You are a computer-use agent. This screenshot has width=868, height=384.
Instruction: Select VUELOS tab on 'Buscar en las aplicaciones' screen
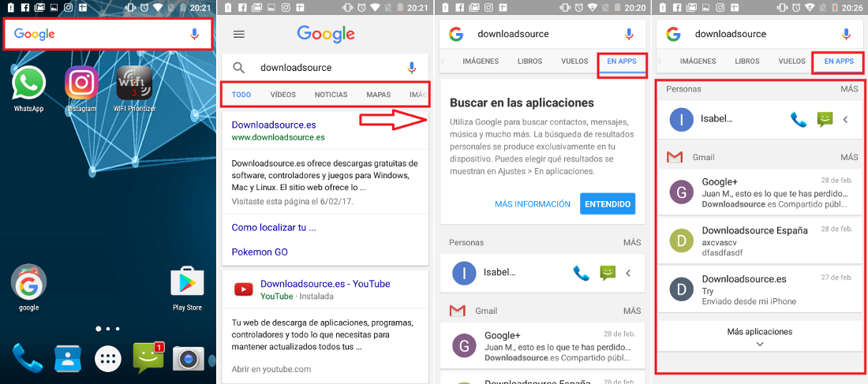coord(574,62)
